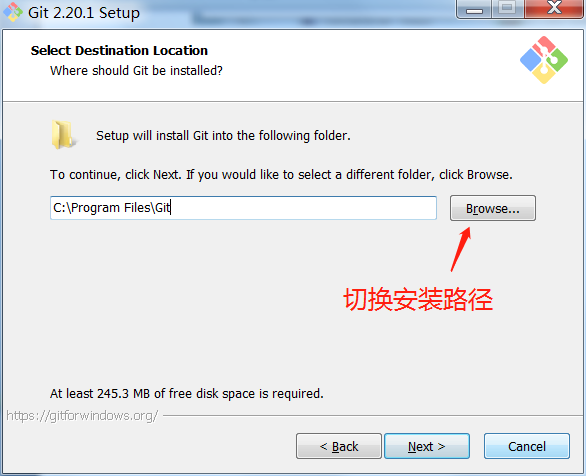This screenshot has height=476, width=586.
Task: Go back to the previous setup page
Action: [x=339, y=446]
